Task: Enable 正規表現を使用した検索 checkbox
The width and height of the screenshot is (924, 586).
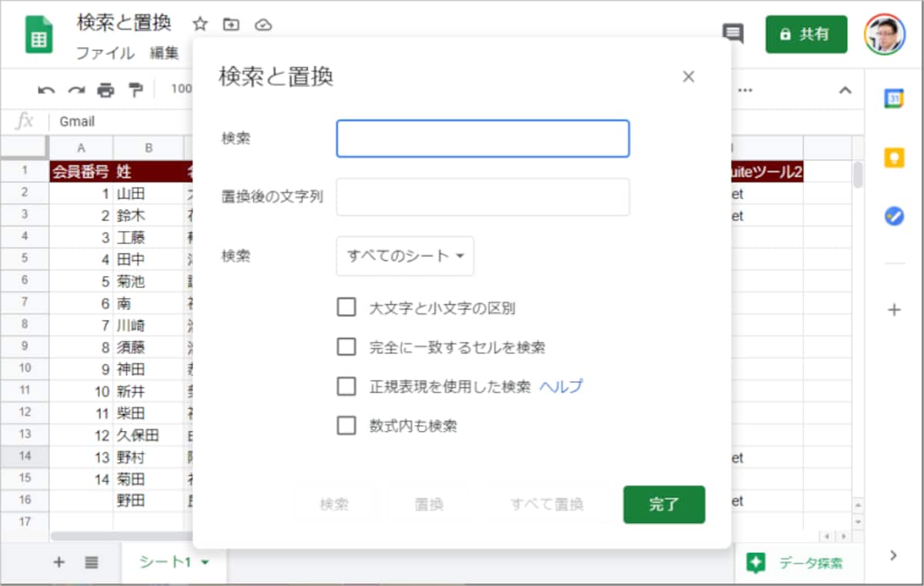Action: coord(346,386)
